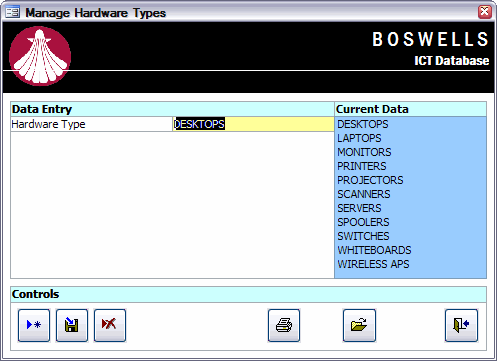The width and height of the screenshot is (497, 361).
Task: Click the printer icon button
Action: (x=284, y=325)
